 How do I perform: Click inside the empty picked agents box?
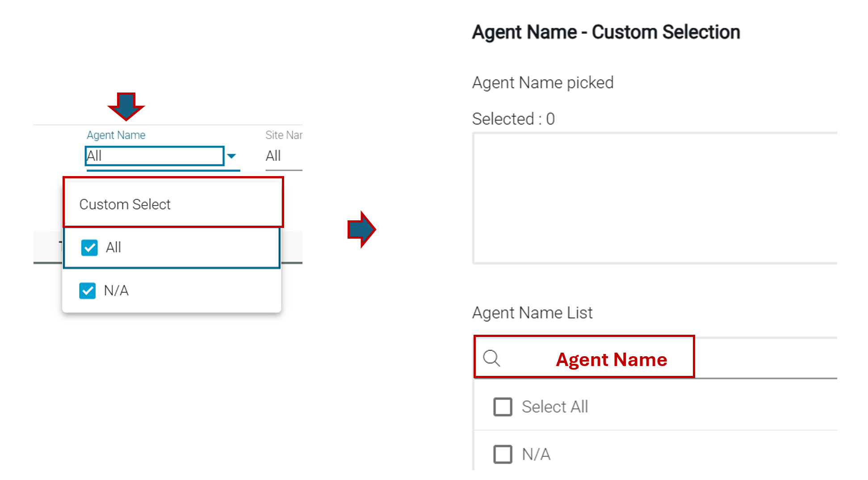(x=654, y=198)
